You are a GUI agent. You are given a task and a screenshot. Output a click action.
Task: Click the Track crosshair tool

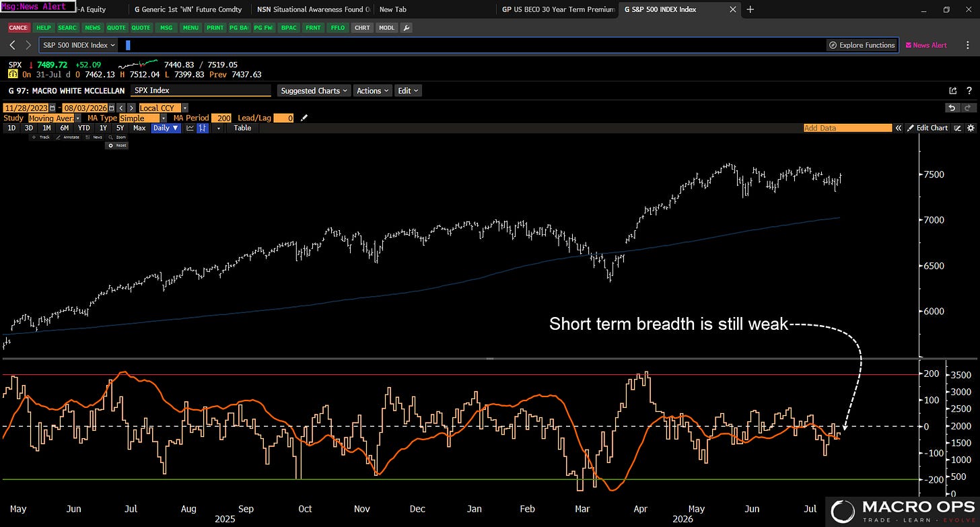click(x=42, y=137)
